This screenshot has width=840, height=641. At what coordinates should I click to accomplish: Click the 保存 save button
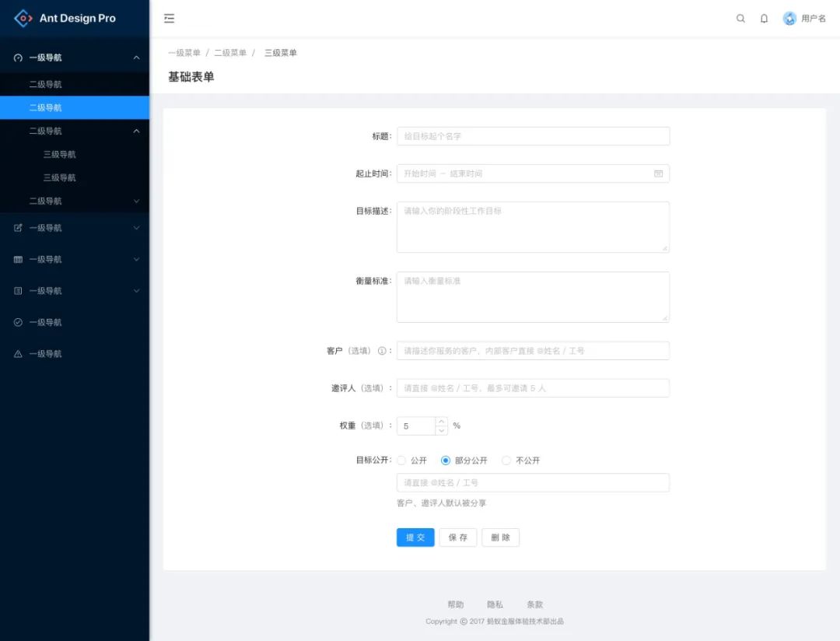click(x=458, y=538)
